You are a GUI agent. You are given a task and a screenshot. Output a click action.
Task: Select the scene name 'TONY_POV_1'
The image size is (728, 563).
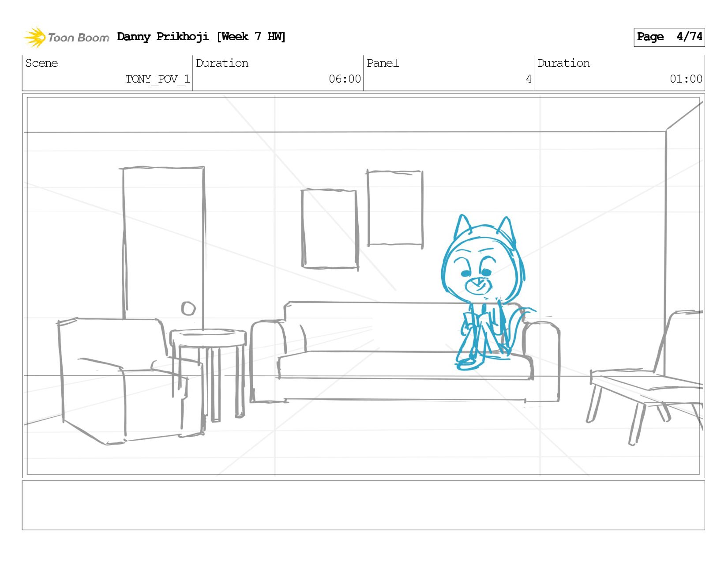[x=158, y=79]
